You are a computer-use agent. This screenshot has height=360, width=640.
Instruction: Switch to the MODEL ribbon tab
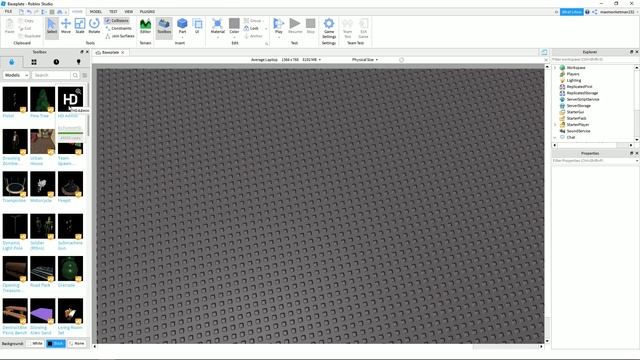[x=96, y=12]
